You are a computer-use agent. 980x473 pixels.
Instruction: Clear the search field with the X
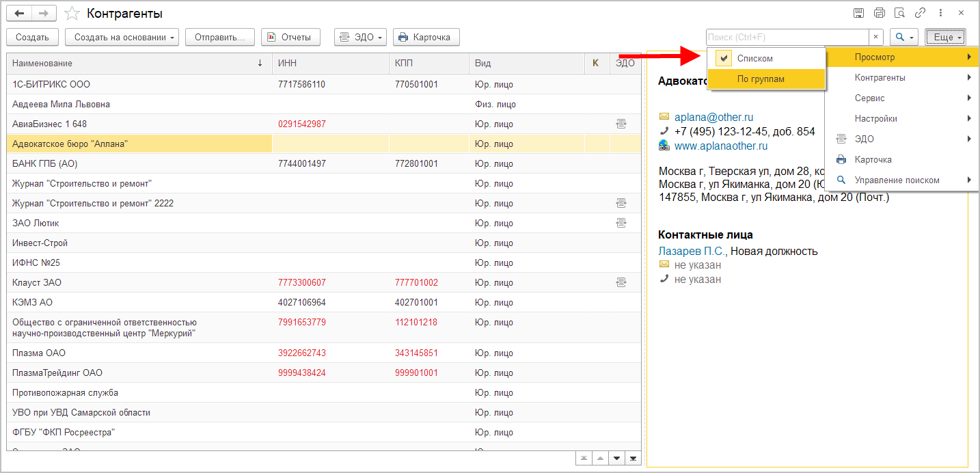click(x=876, y=37)
